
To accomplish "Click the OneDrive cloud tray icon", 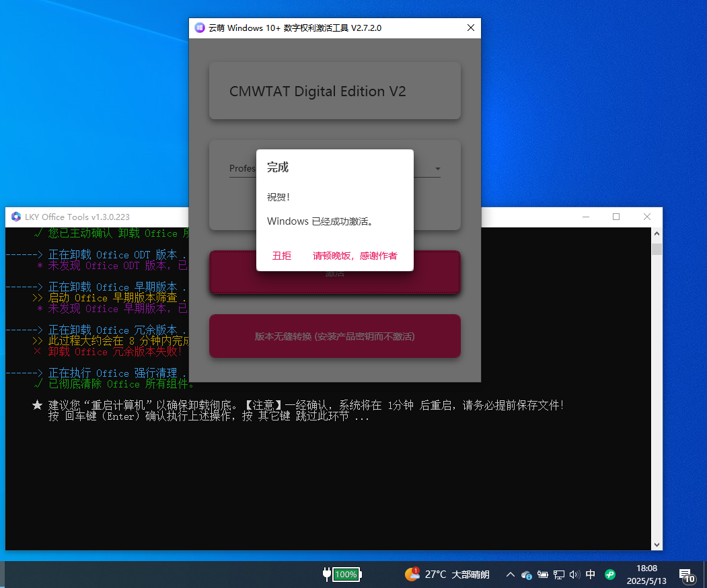I will coord(526,575).
